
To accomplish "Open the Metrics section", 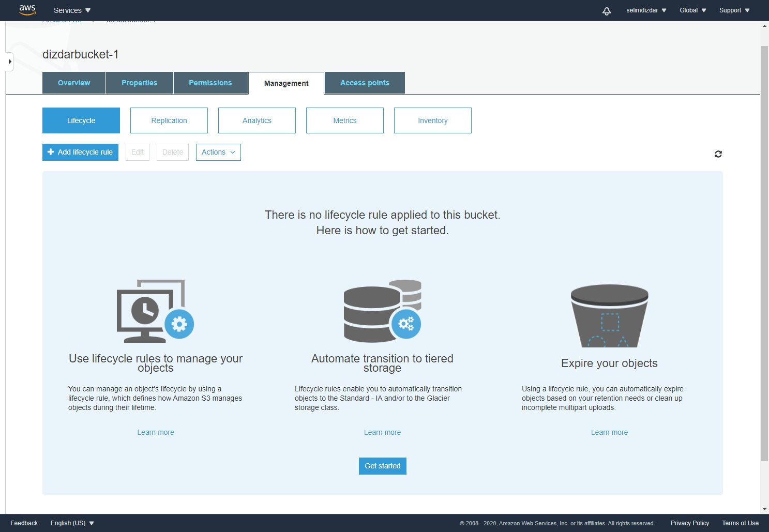I will [345, 120].
